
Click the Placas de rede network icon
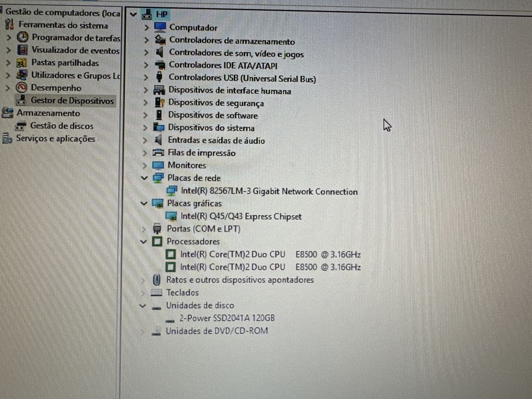pos(158,178)
